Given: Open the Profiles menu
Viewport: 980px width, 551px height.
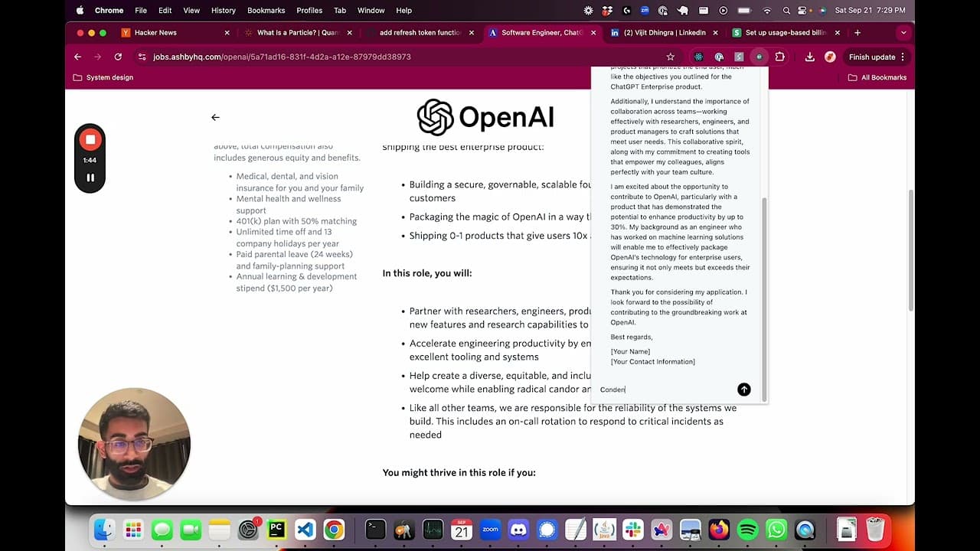Looking at the screenshot, I should coord(309,11).
